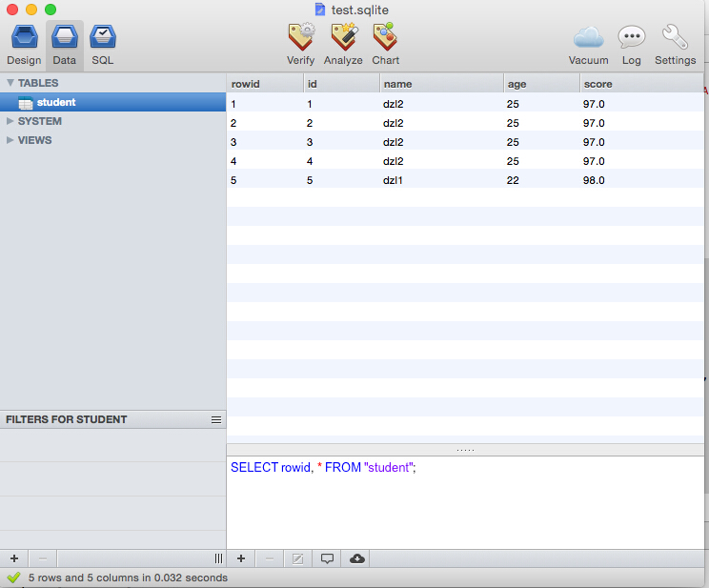Screen dimensions: 709x588
Task: Select age cell in row with rowid 2
Action: tap(541, 123)
